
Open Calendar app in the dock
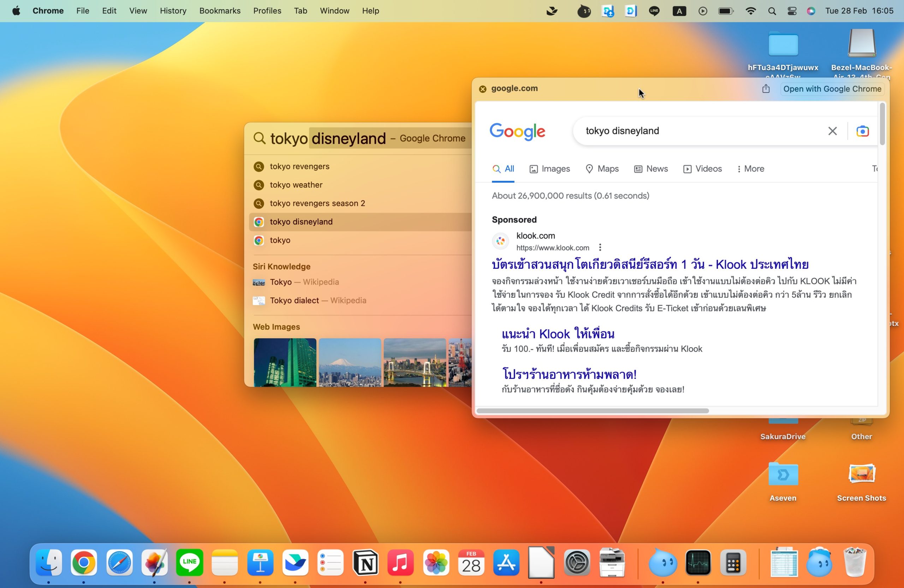tap(471, 563)
